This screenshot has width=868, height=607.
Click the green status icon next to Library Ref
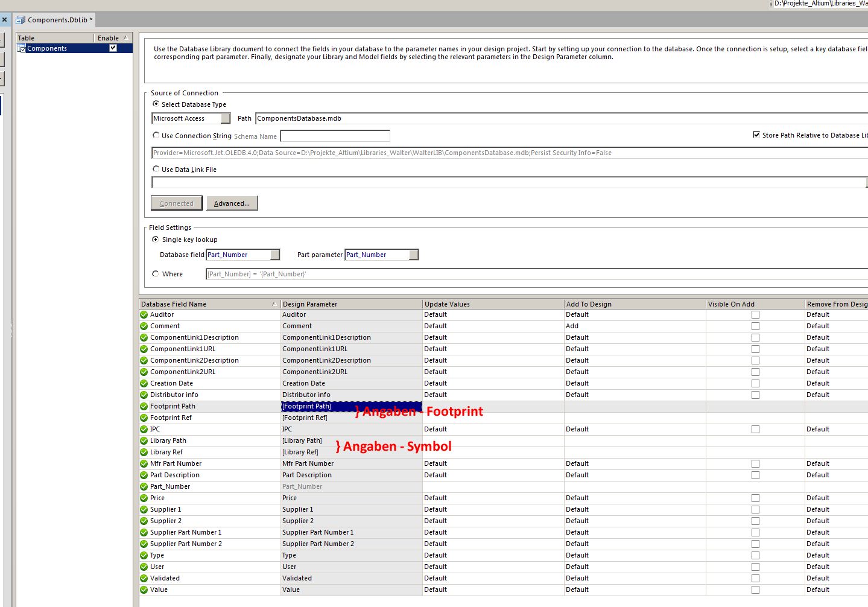click(144, 453)
